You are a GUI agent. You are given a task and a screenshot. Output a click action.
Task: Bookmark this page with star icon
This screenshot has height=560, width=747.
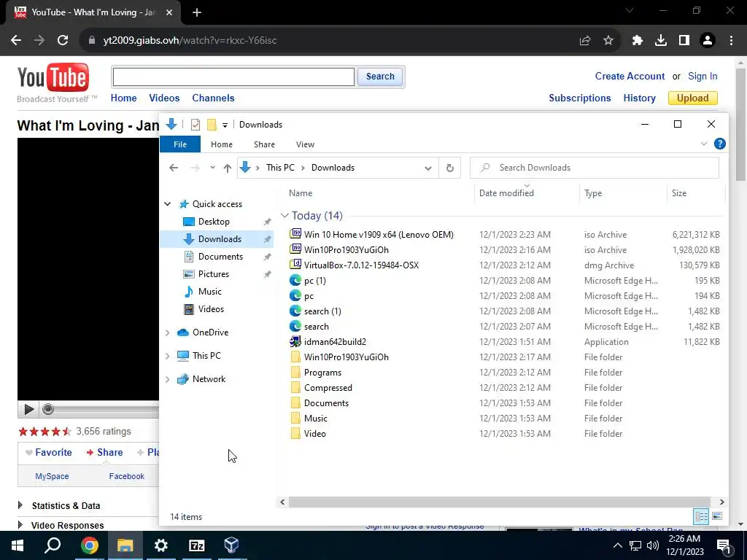[608, 41]
